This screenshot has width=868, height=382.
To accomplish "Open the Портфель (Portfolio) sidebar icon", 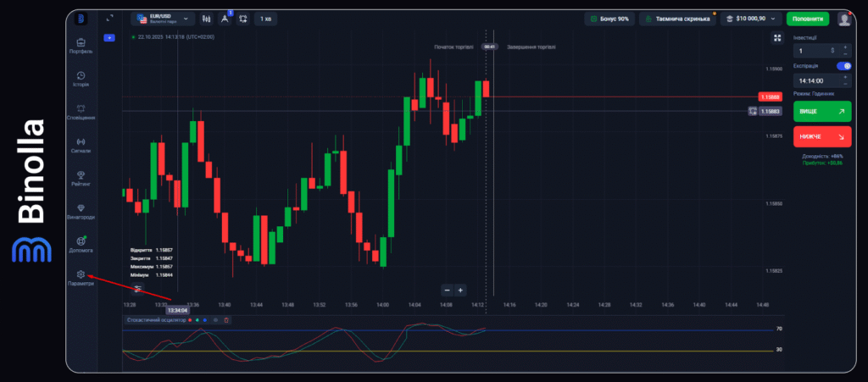I will pos(81,43).
